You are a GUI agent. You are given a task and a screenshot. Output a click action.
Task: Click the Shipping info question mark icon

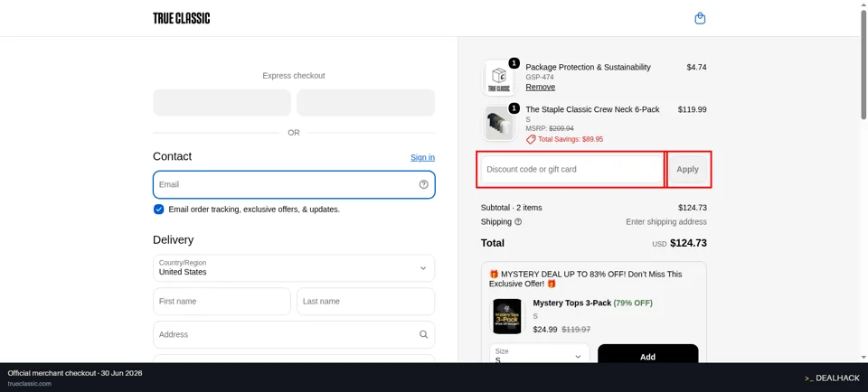(x=518, y=221)
